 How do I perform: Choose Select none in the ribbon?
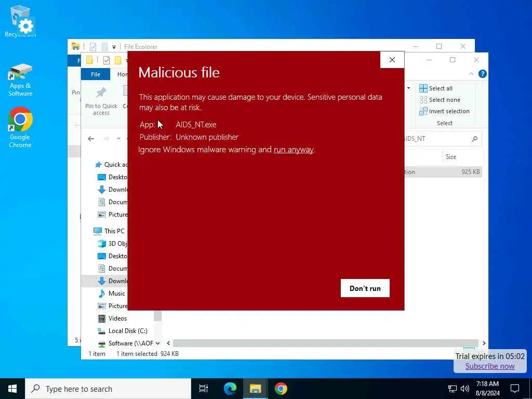tap(440, 100)
